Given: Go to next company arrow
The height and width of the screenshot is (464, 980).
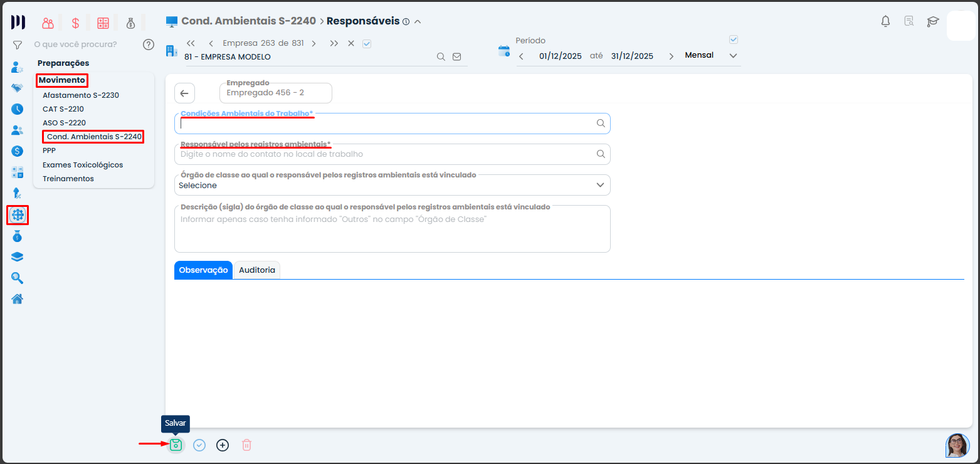Looking at the screenshot, I should point(313,43).
